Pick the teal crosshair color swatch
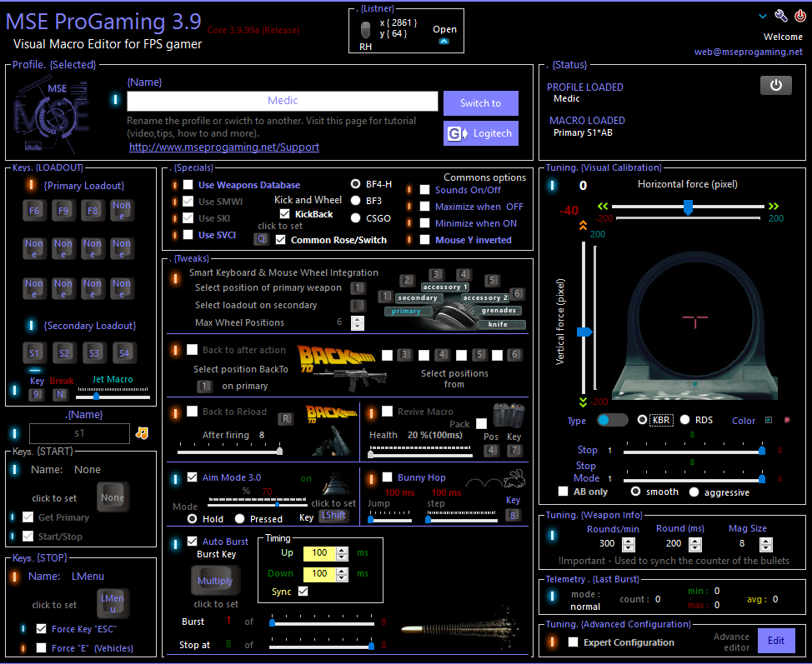Image resolution: width=812 pixels, height=664 pixels. point(769,420)
